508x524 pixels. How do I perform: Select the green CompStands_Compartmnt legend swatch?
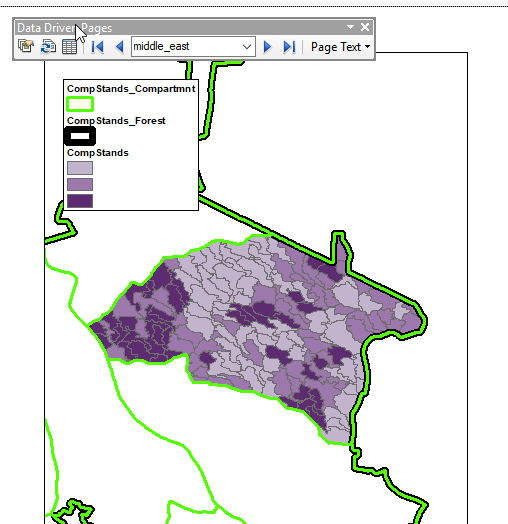tap(80, 104)
